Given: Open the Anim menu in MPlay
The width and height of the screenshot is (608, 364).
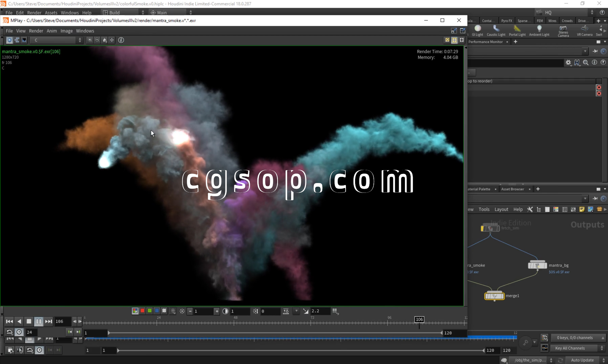Looking at the screenshot, I should click(52, 31).
